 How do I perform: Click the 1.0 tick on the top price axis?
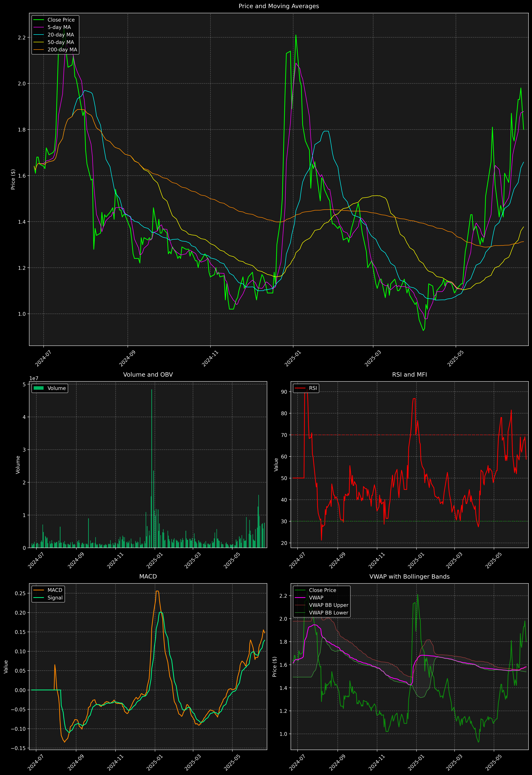tap(22, 314)
